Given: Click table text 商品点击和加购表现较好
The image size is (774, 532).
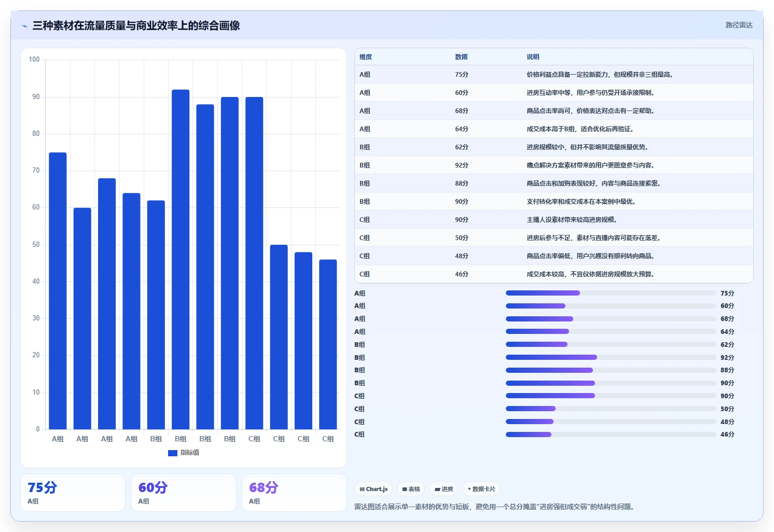Looking at the screenshot, I should pos(561,184).
